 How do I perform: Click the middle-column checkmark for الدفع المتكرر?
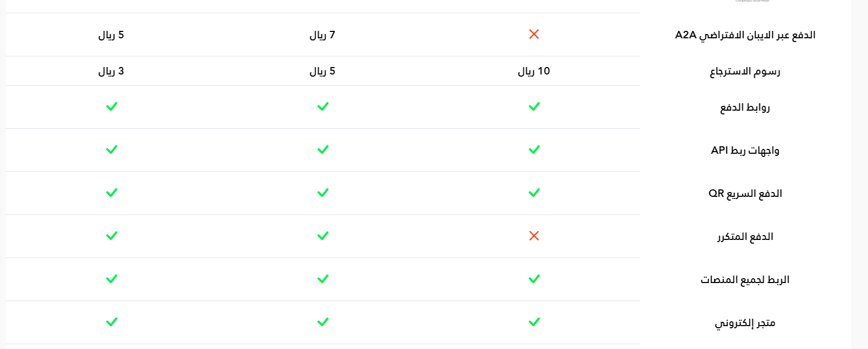[323, 236]
